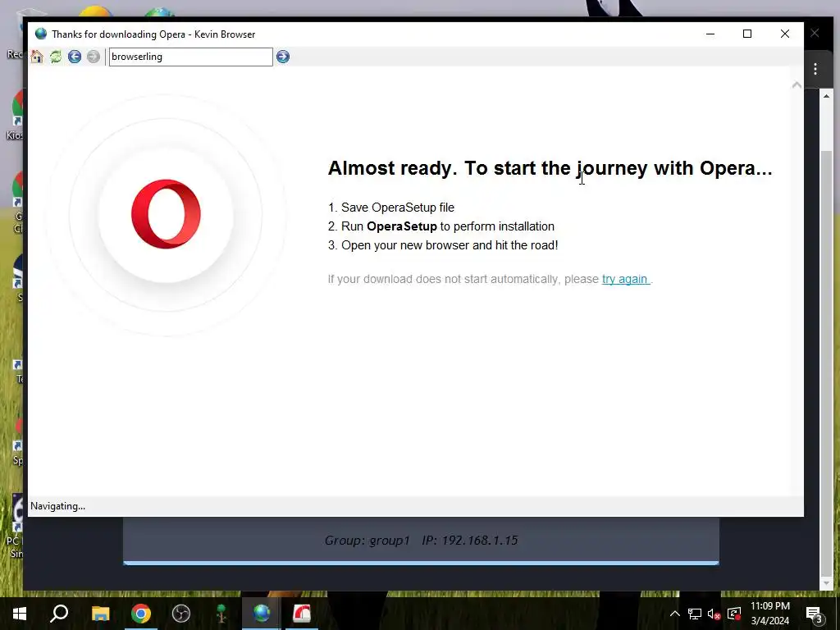Click the muted volume speaker icon
The image size is (840, 630).
714,614
